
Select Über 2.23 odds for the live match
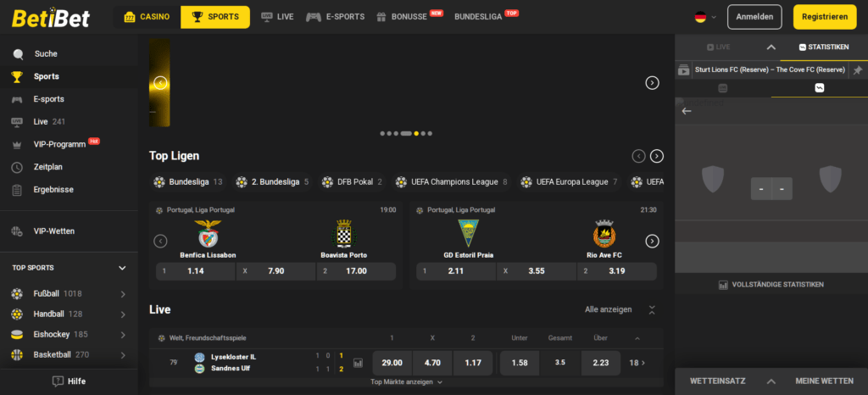pyautogui.click(x=601, y=363)
